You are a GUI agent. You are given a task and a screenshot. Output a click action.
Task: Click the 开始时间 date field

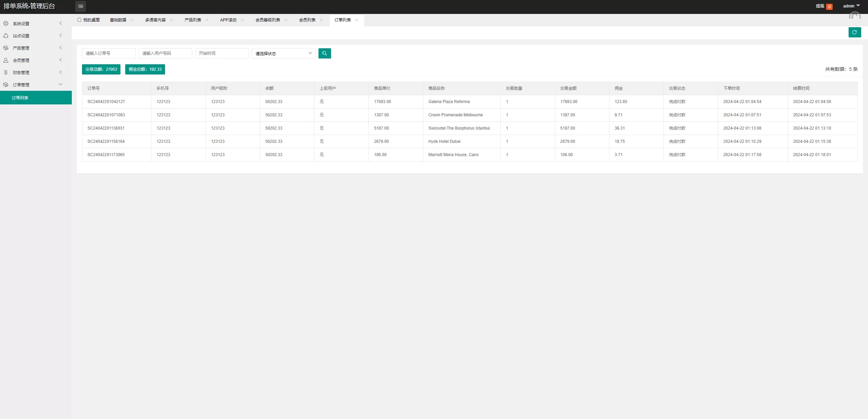coord(222,53)
